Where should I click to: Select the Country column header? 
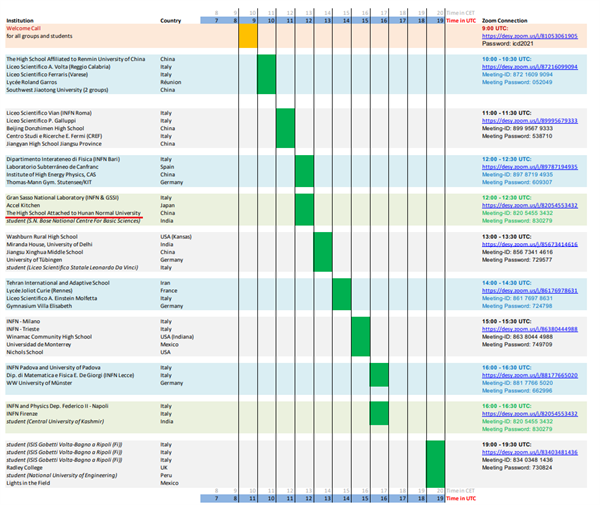(x=171, y=20)
